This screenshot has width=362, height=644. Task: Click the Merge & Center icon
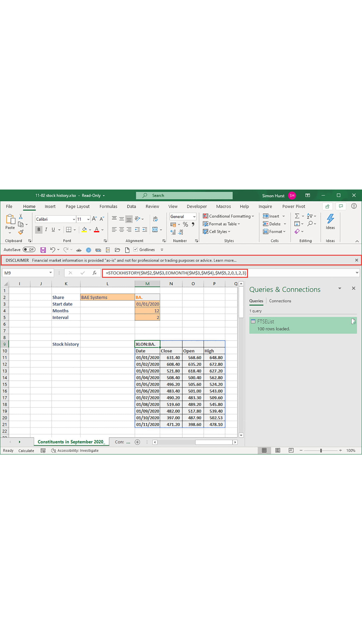(155, 230)
